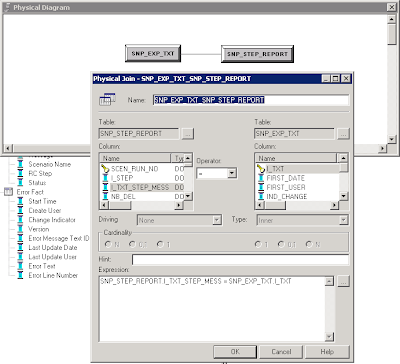Click the column icon next to FIRST_DATE

261,178
